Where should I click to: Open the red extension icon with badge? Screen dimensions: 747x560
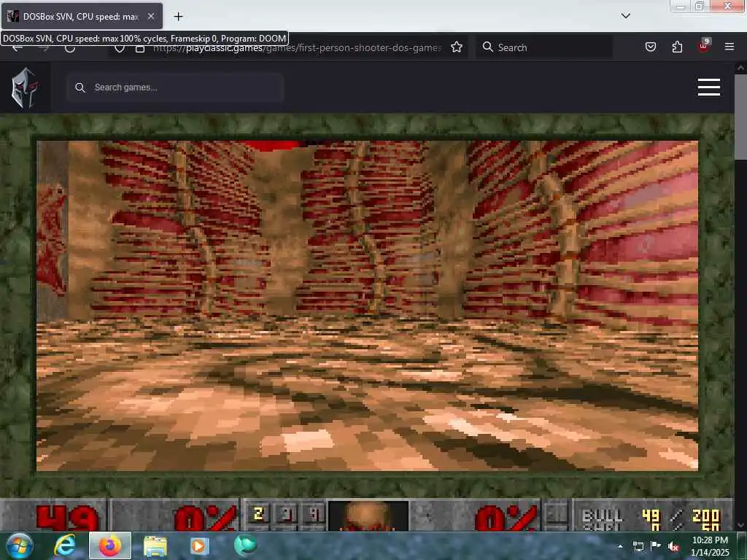click(704, 46)
